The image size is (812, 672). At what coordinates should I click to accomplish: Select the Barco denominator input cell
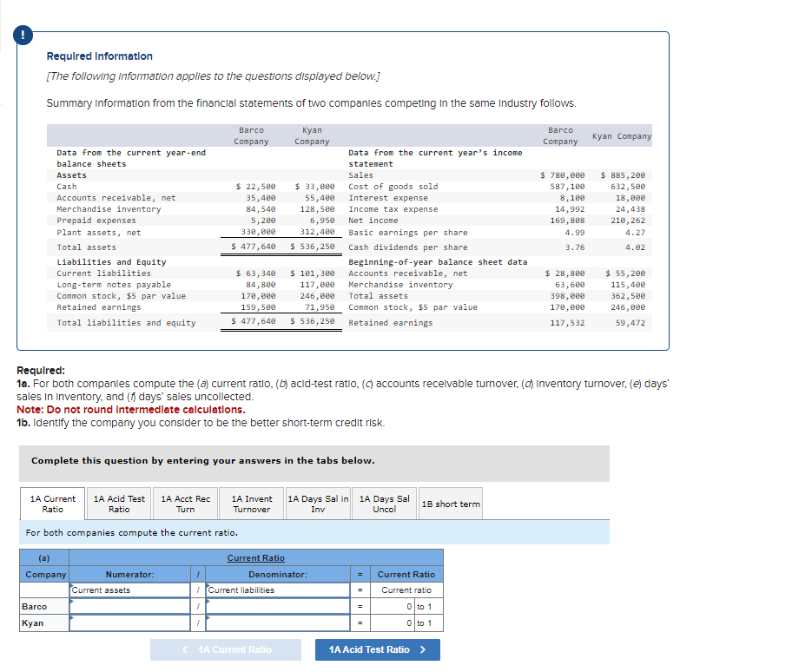(x=278, y=606)
